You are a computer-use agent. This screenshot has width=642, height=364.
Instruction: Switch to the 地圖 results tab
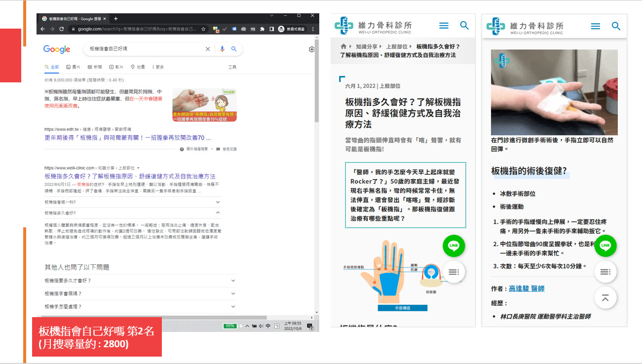pos(138,67)
